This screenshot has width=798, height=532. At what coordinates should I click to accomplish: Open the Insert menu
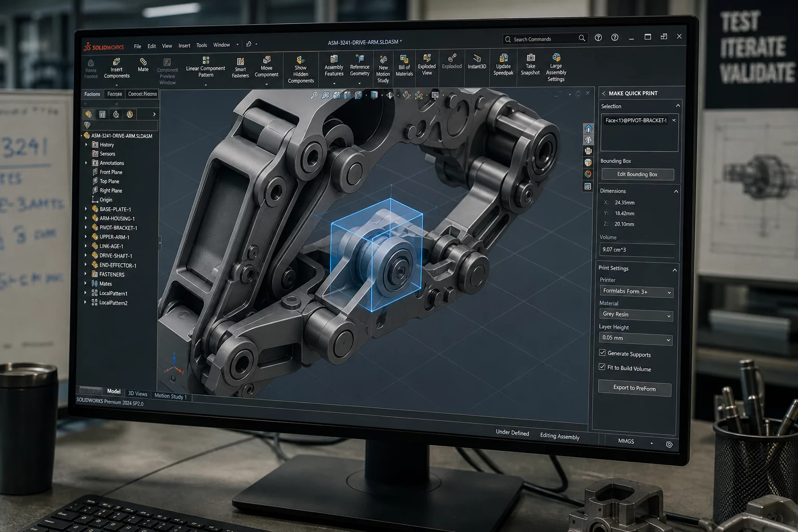[184, 46]
